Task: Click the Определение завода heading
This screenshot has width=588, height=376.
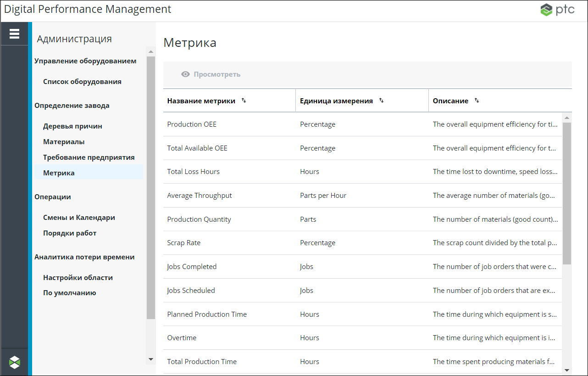Action: (x=72, y=106)
